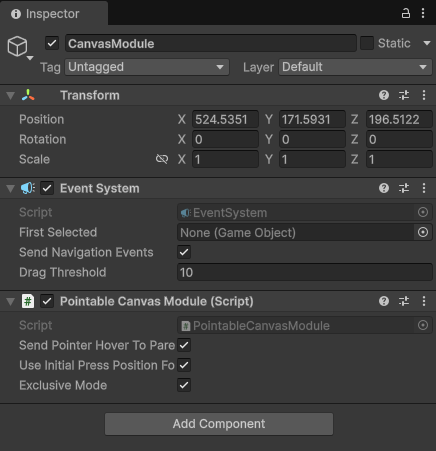
Task: Open Event System preset settings icon
Action: point(404,188)
